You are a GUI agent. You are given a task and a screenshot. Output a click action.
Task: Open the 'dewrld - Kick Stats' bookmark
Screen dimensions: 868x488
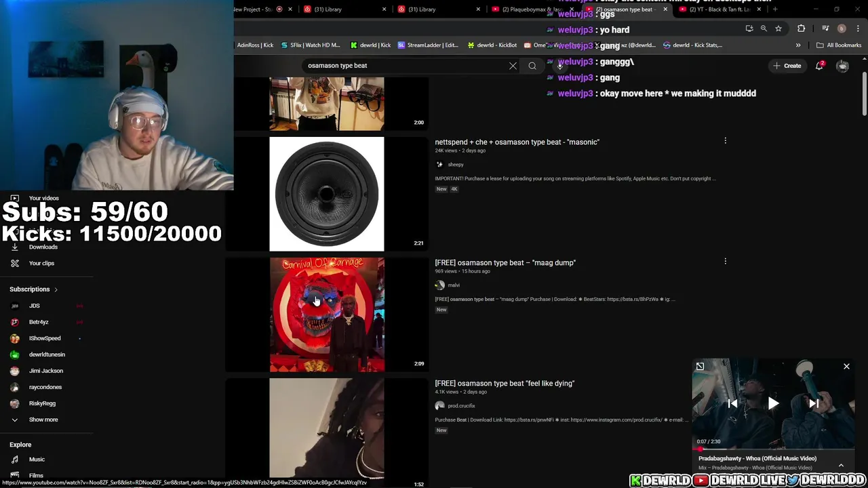pyautogui.click(x=692, y=45)
